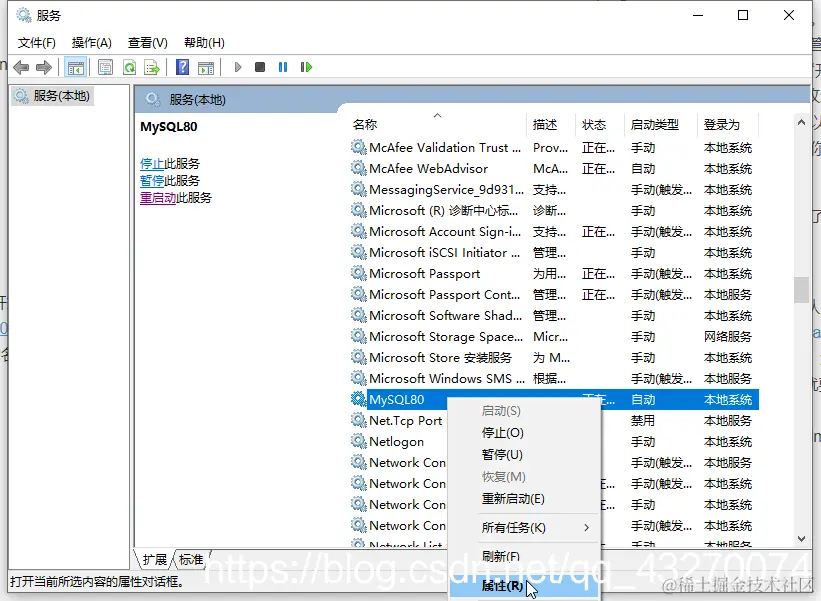Choose 停止(O) in the context menu

[x=524, y=432]
